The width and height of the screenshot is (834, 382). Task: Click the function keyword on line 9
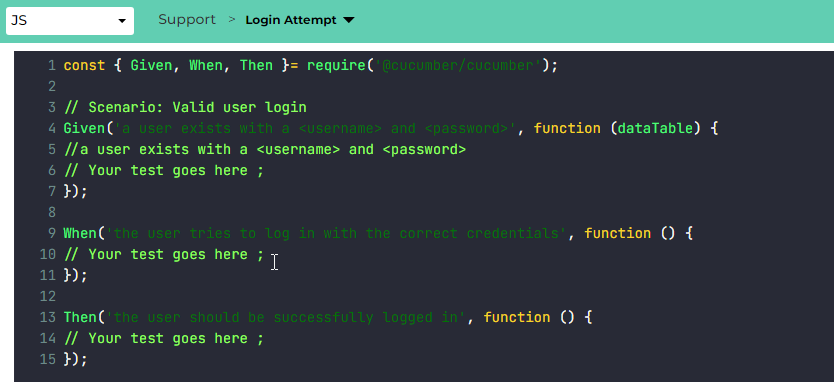click(x=618, y=233)
